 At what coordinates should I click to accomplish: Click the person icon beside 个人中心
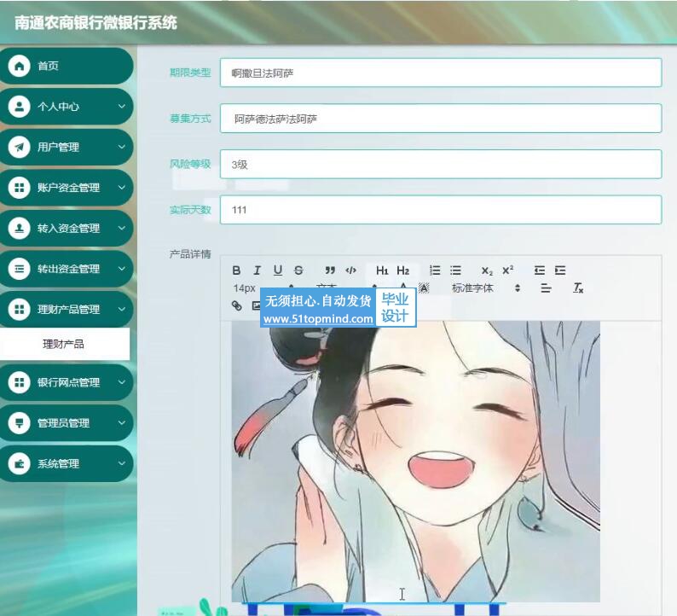[19, 107]
